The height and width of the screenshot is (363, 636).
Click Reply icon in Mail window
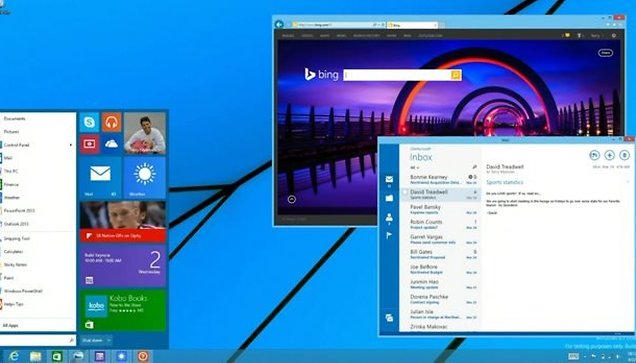(x=594, y=155)
